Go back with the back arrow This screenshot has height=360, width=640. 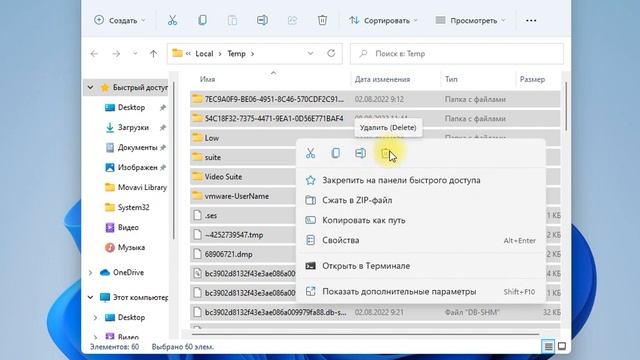click(94, 53)
